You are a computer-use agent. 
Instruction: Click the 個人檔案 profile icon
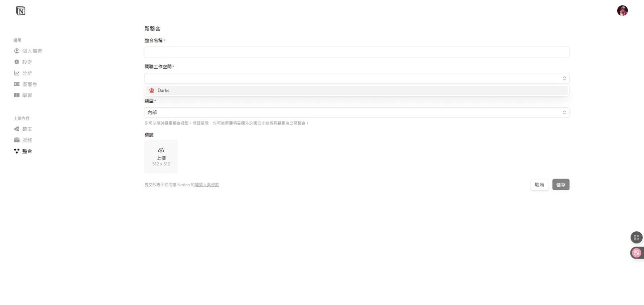tap(17, 51)
